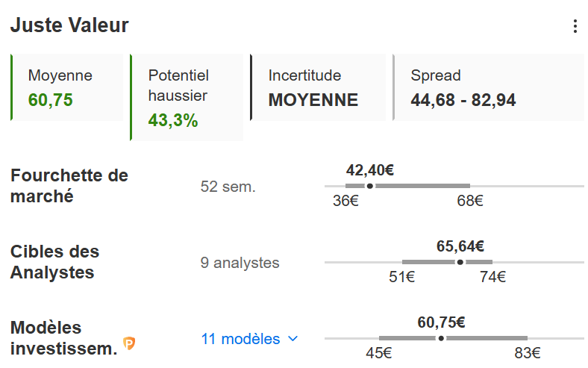Select the Spread 44,68 - 82,94 card
The image size is (588, 368).
(x=488, y=87)
